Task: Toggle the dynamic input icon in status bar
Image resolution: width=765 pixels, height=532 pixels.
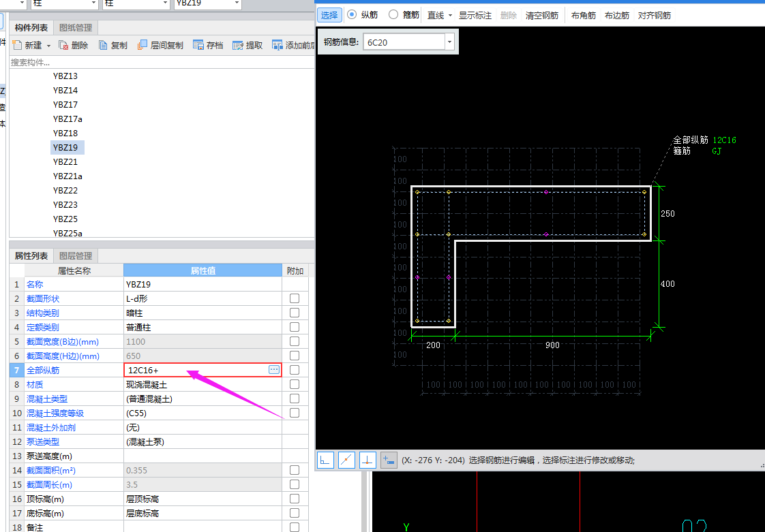Action: 389,460
